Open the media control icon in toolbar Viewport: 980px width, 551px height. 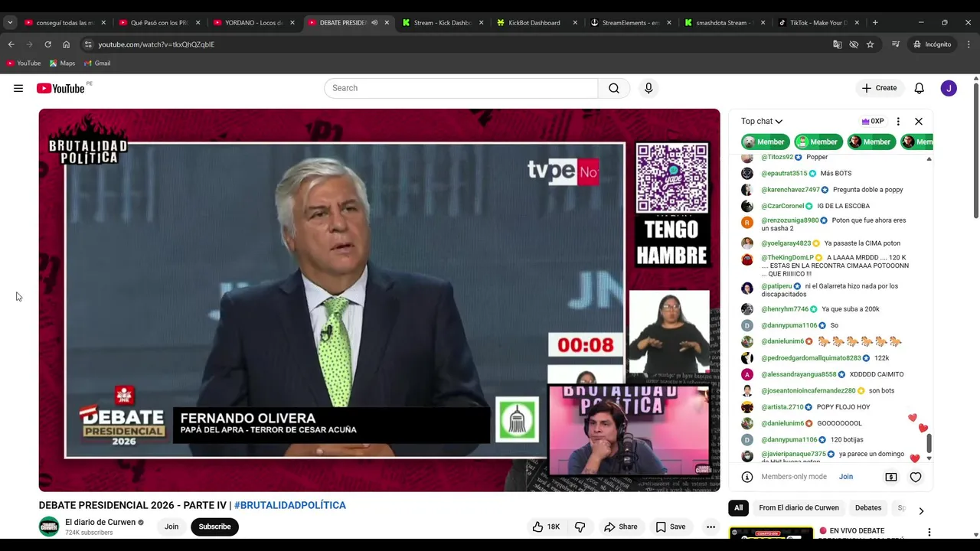pos(896,44)
